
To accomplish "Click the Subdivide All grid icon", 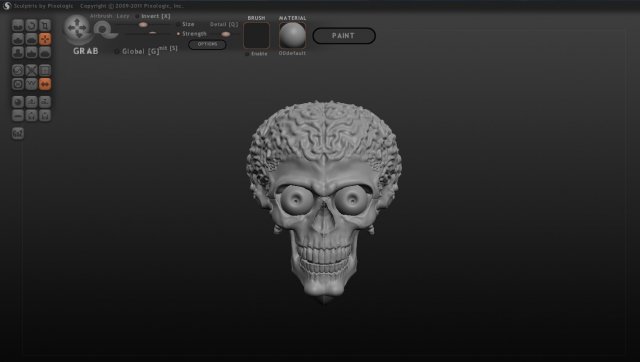I will 45,70.
